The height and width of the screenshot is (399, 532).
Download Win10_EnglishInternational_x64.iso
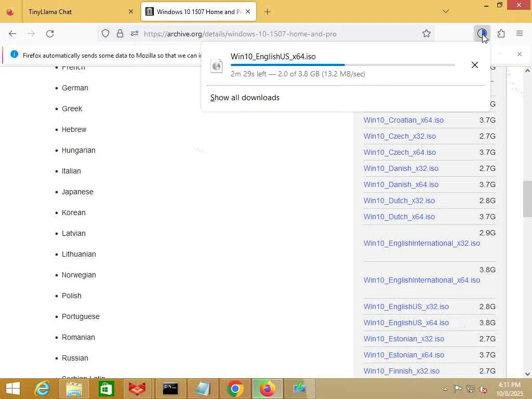[422, 280]
